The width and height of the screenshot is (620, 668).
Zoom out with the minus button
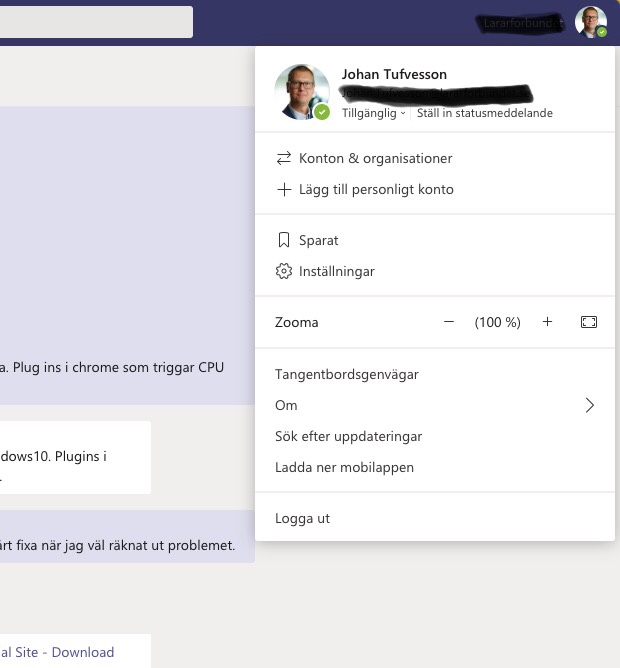(449, 322)
